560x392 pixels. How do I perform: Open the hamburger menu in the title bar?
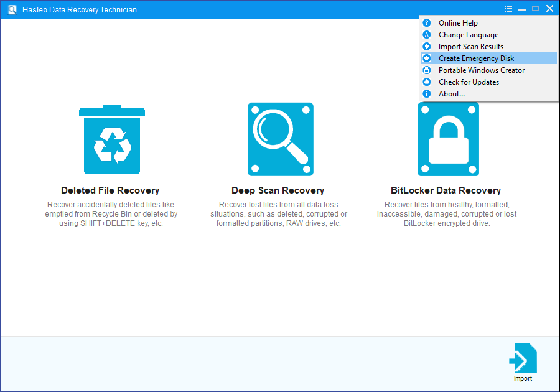pyautogui.click(x=508, y=8)
